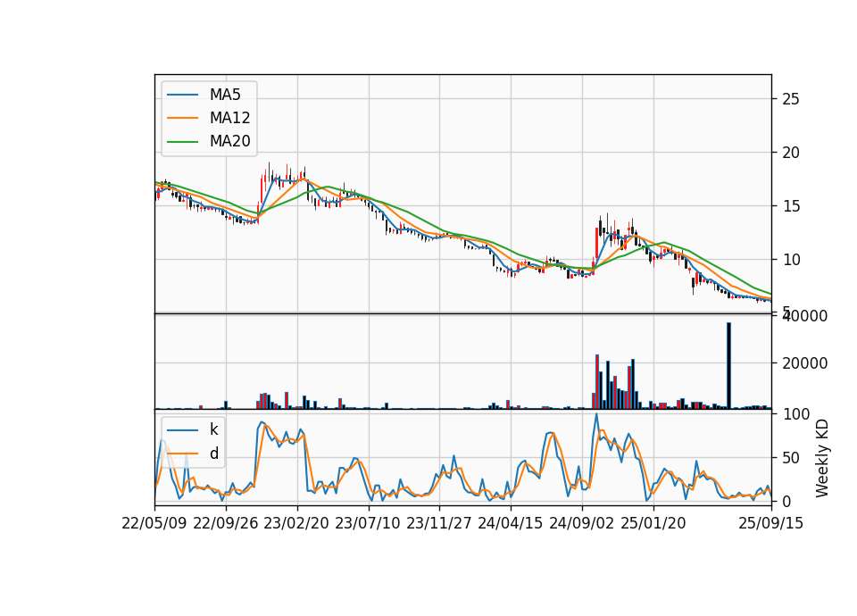This screenshot has height=616, width=857.
Task: Click the k legend label
Action: tap(213, 429)
